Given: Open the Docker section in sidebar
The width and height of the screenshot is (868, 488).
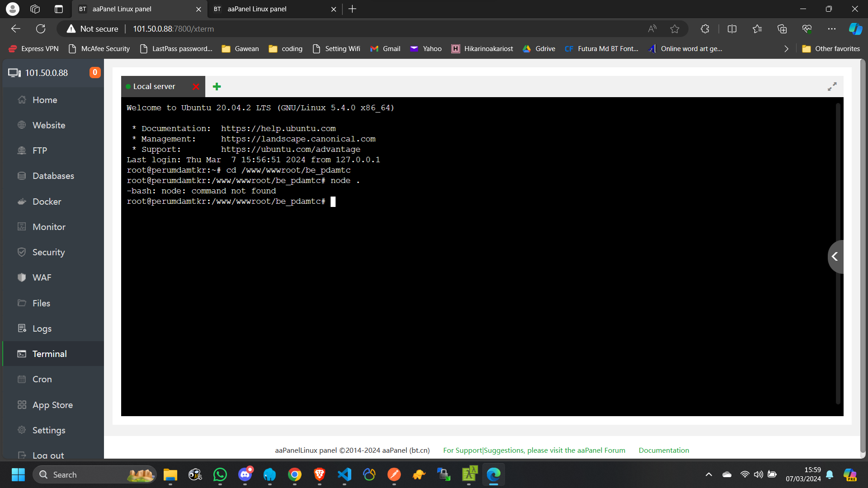Looking at the screenshot, I should 47,201.
